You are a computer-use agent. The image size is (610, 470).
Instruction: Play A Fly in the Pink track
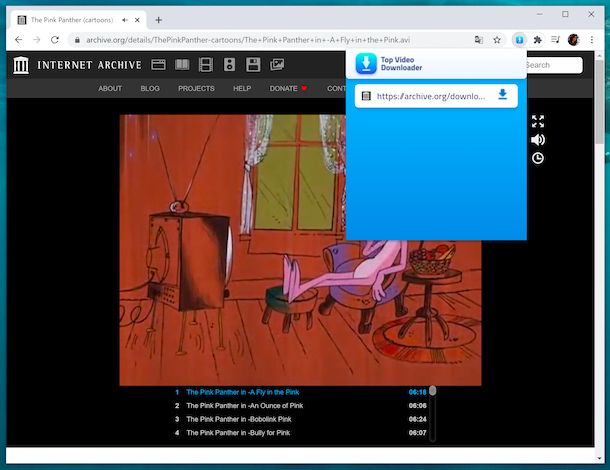pos(242,392)
